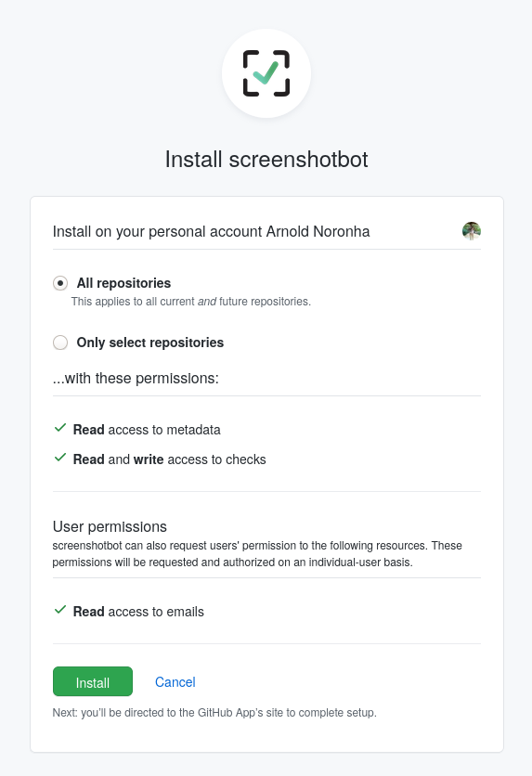Click the green check beside checks permission
The width and height of the screenshot is (532, 776).
59,458
